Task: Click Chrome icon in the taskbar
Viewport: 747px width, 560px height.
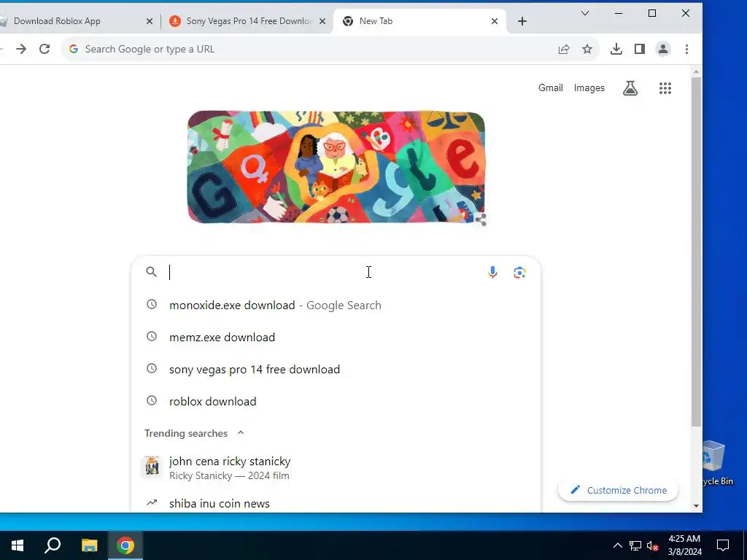Action: click(x=125, y=545)
